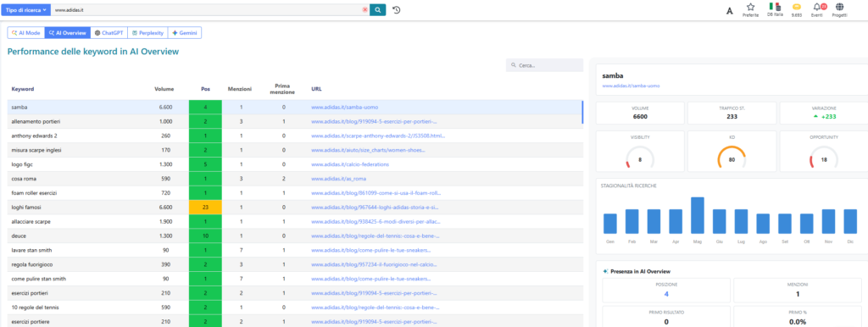Open Progetti globe icon
The height and width of the screenshot is (327, 868).
point(840,9)
